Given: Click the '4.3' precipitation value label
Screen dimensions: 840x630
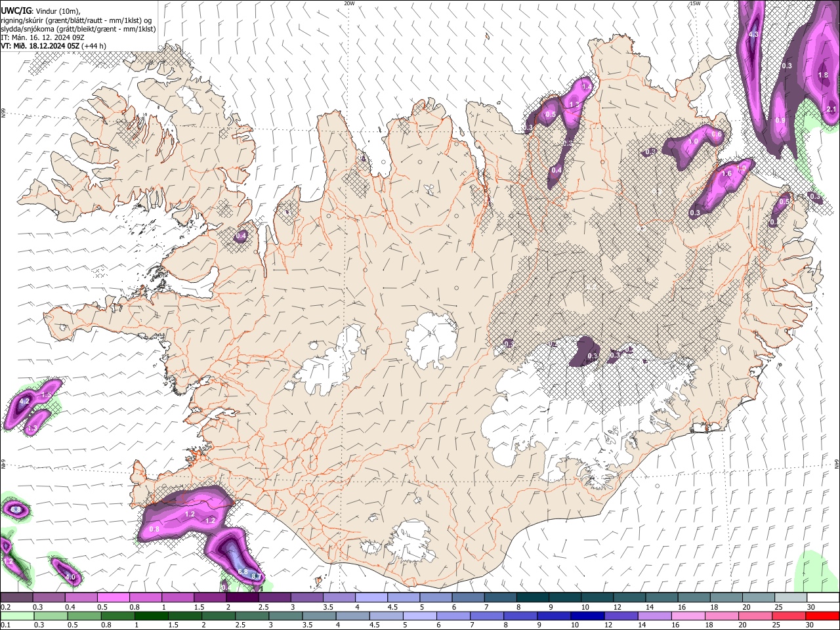Looking at the screenshot, I should click(753, 34).
